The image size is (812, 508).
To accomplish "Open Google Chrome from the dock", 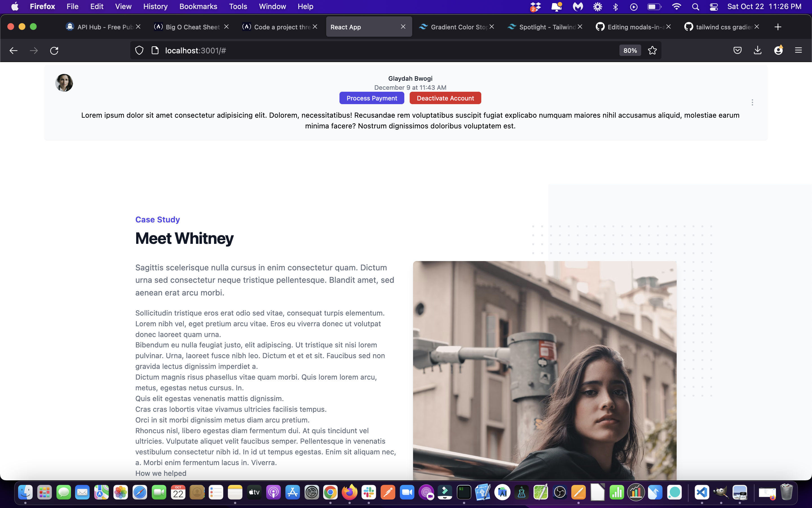I will click(330, 492).
